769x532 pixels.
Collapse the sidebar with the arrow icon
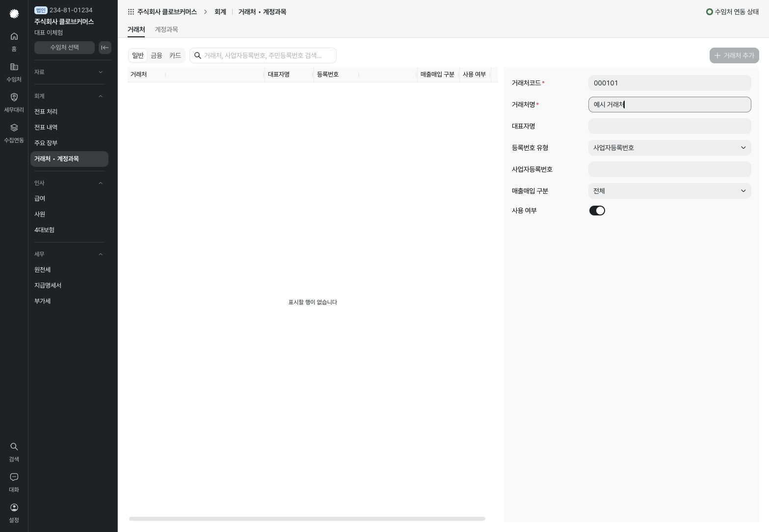[105, 48]
